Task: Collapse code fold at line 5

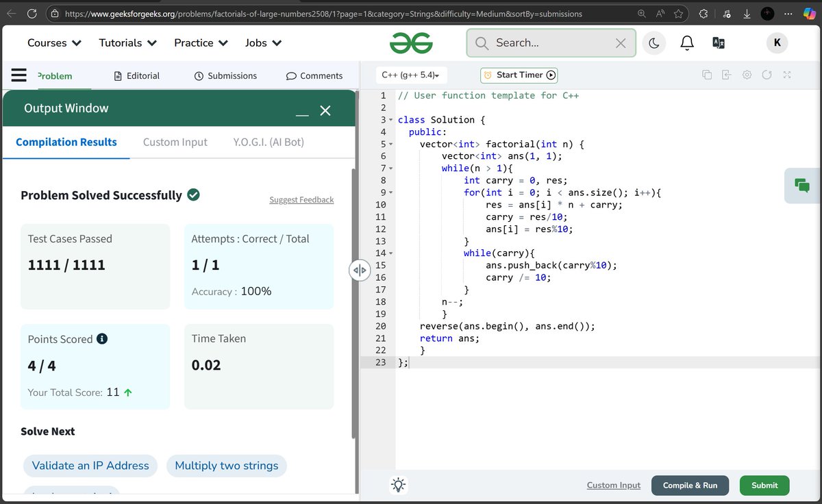Action: pos(390,144)
